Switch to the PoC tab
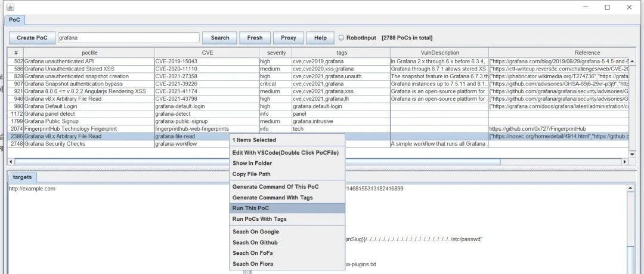This screenshot has height=274, width=644. (14, 20)
